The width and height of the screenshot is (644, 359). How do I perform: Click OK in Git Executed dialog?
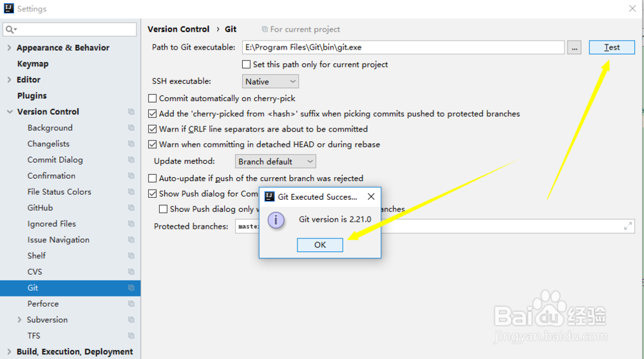coord(320,245)
